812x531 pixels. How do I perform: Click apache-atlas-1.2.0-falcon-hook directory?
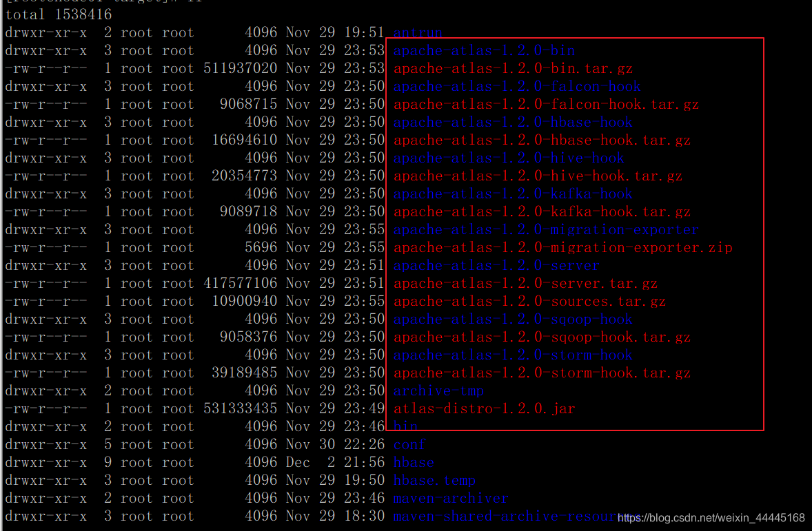pyautogui.click(x=517, y=86)
